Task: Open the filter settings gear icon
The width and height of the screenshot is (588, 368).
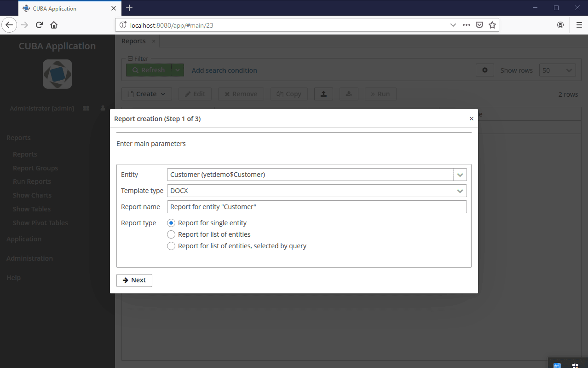Action: [484, 70]
